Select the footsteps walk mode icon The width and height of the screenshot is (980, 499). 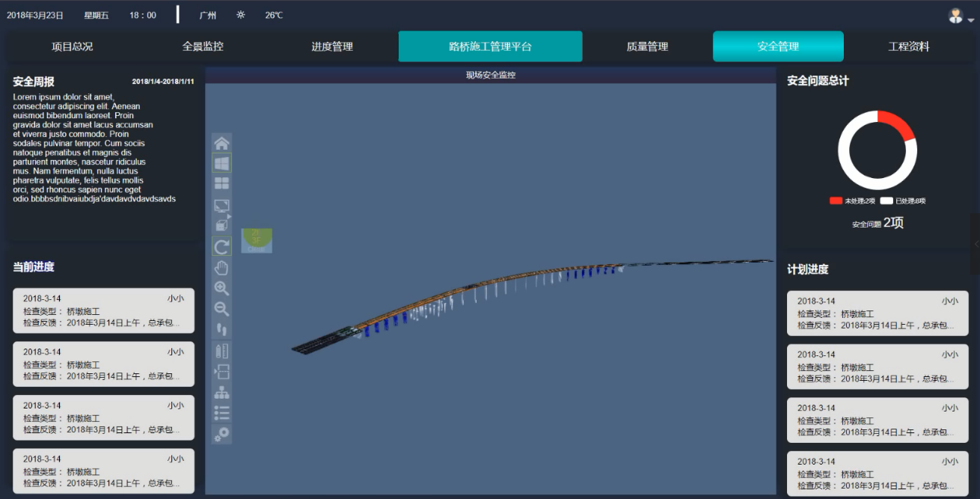click(x=222, y=329)
